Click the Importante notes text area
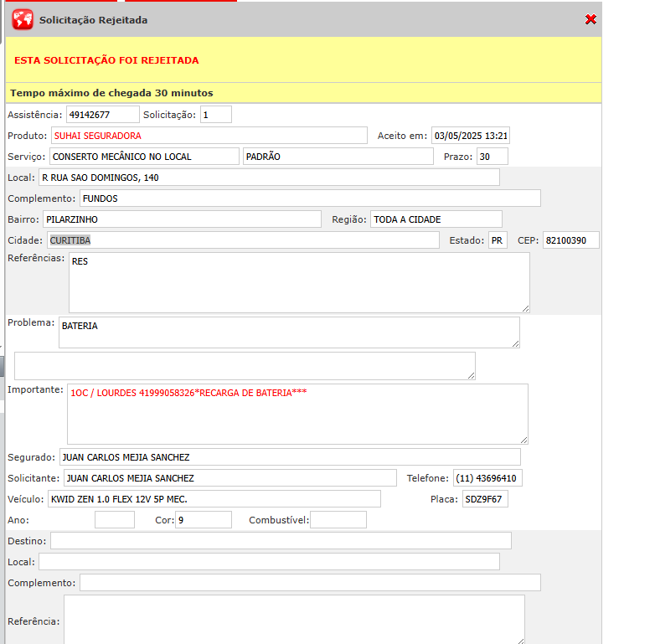Screen dimensions: 655x644 coord(297,414)
